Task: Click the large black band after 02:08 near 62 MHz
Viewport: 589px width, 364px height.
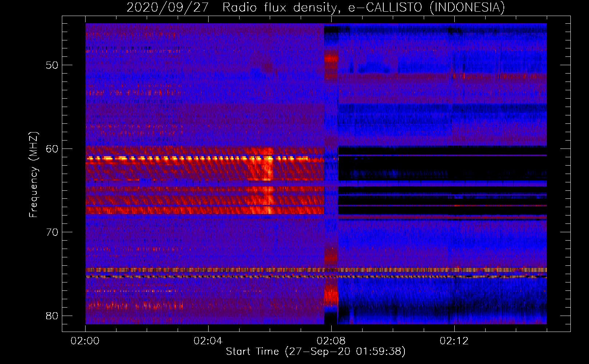Action: [x=442, y=168]
